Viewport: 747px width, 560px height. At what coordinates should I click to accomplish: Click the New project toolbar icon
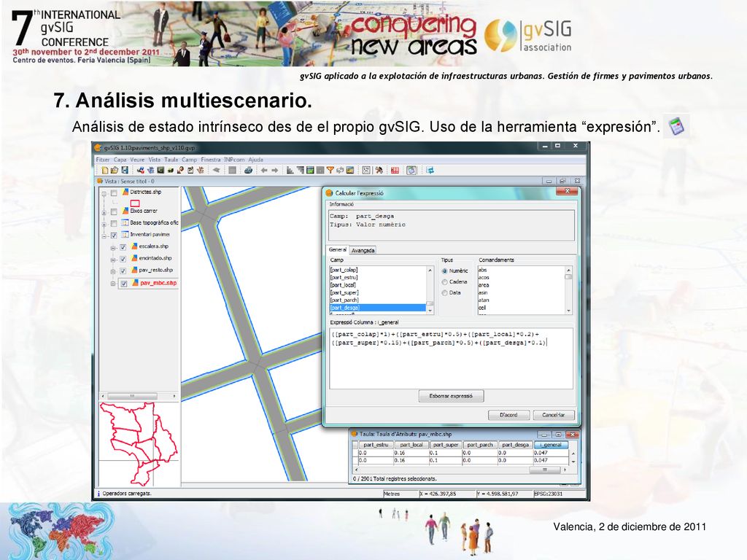point(105,170)
